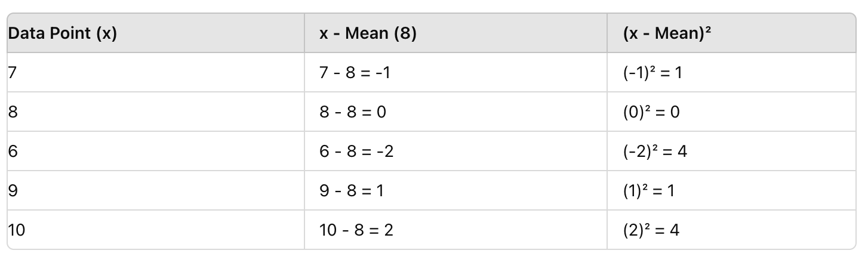868x272 pixels.
Task: Click the data point cell containing 10
Action: point(17,230)
